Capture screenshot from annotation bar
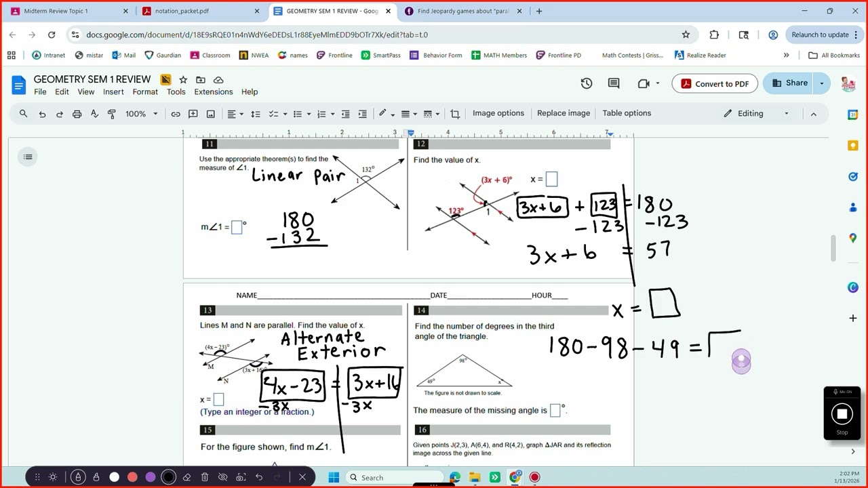 pos(241,477)
